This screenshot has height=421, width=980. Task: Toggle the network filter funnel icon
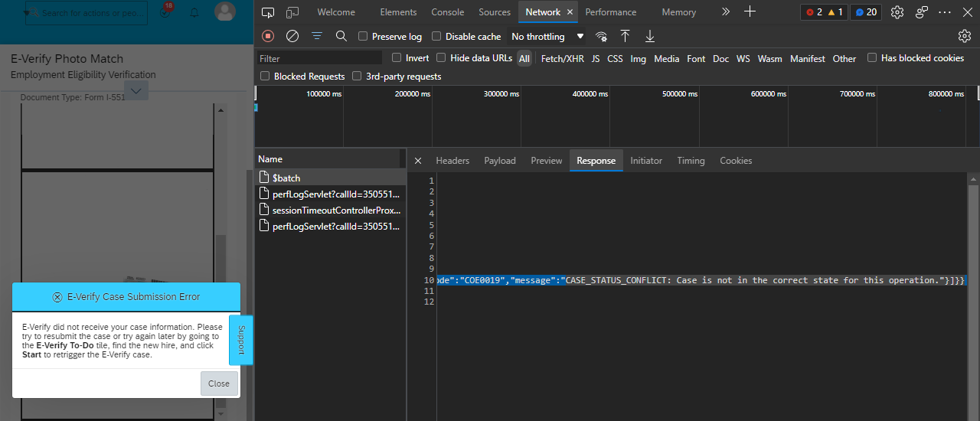[317, 36]
